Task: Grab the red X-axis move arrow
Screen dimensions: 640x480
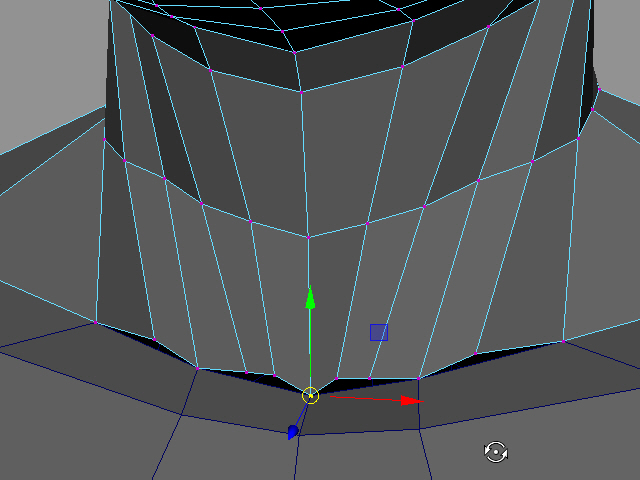Action: coord(412,401)
